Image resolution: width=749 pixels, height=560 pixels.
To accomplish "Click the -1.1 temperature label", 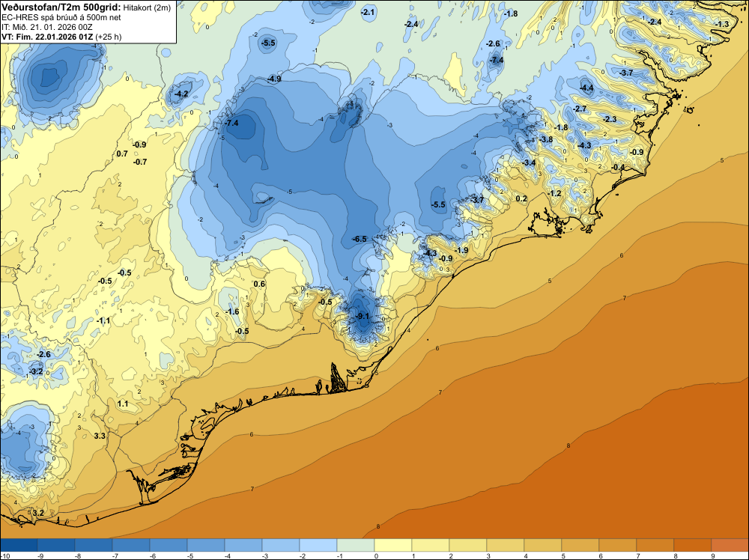I will click(103, 321).
